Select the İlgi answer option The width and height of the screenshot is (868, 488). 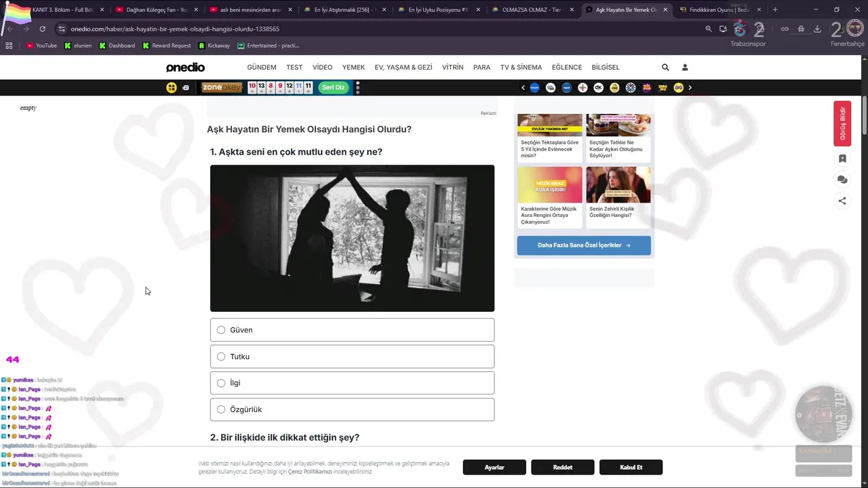click(352, 383)
